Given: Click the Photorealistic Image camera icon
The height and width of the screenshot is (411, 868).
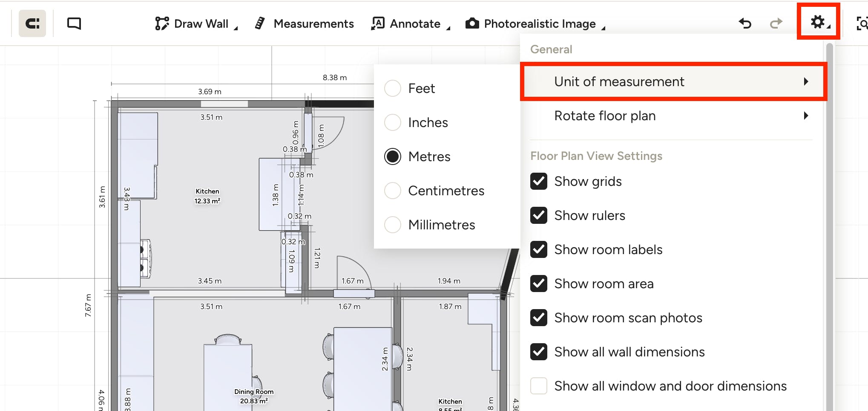Looking at the screenshot, I should 472,23.
